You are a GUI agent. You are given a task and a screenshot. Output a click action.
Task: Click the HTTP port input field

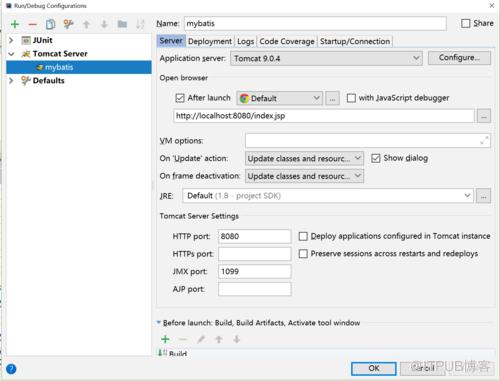pyautogui.click(x=255, y=236)
